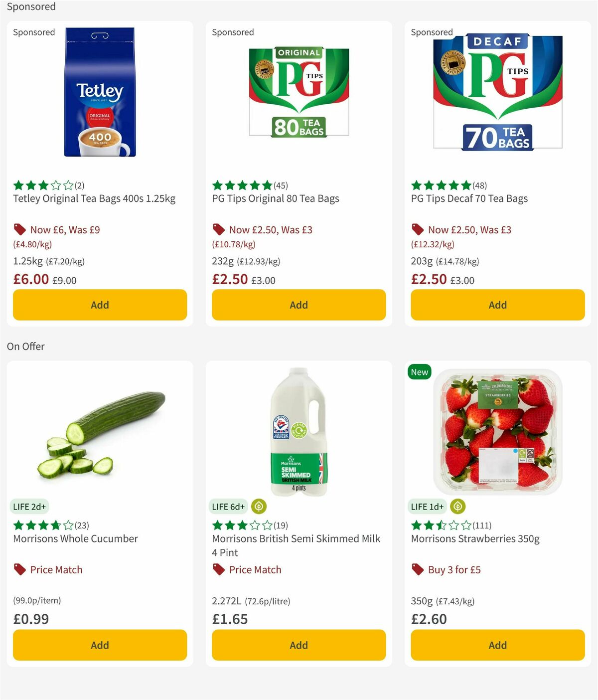This screenshot has height=700, width=598.
Task: Add Morrisons Whole Cucumber to basket
Action: [x=100, y=645]
